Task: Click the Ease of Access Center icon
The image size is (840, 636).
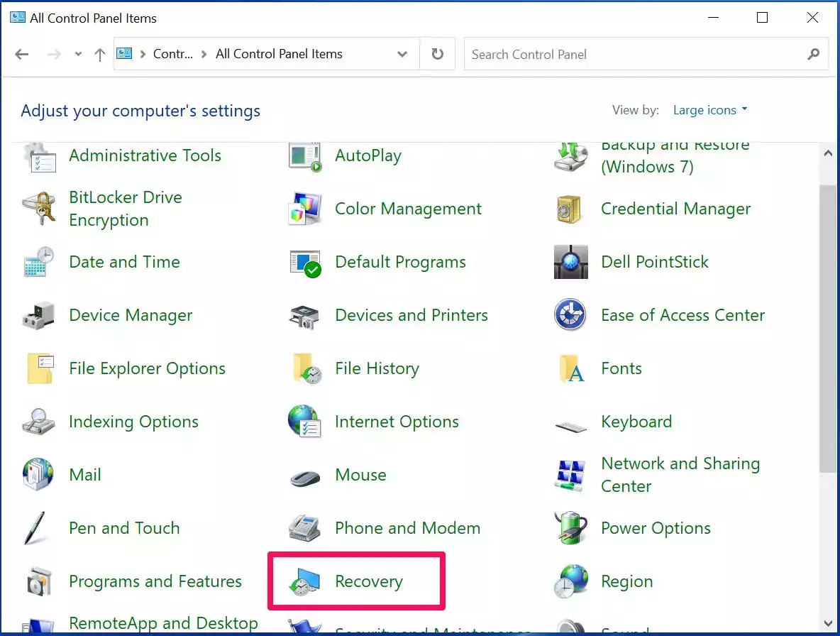Action: click(x=570, y=315)
